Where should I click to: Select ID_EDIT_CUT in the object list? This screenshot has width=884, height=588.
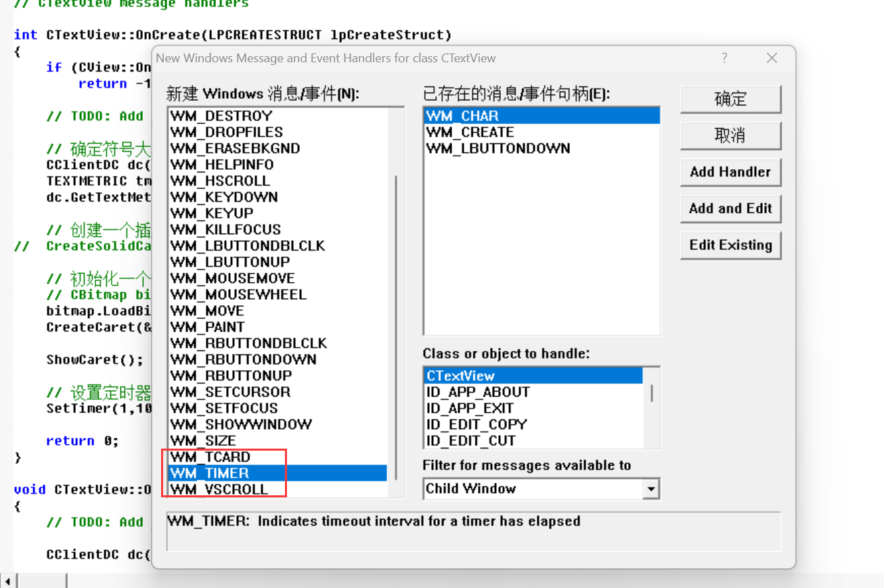(533, 440)
